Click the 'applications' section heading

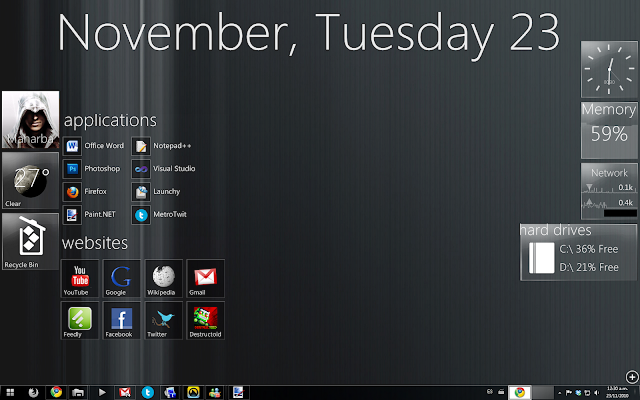coord(110,120)
